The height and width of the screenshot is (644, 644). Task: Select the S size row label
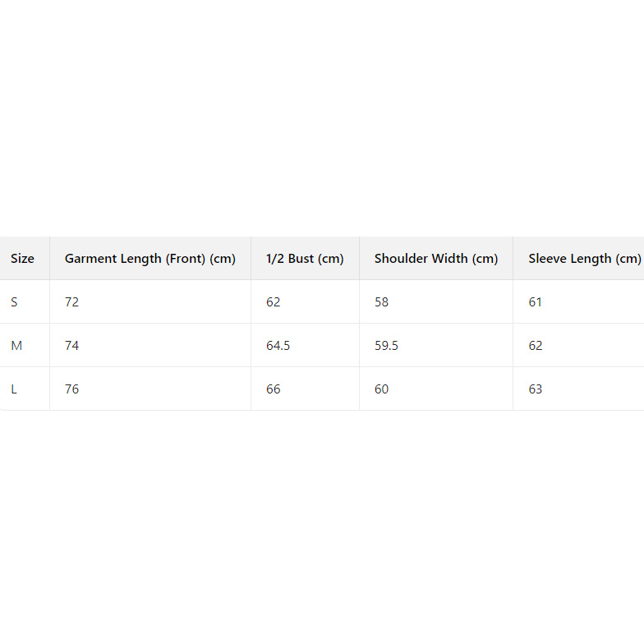(x=14, y=302)
